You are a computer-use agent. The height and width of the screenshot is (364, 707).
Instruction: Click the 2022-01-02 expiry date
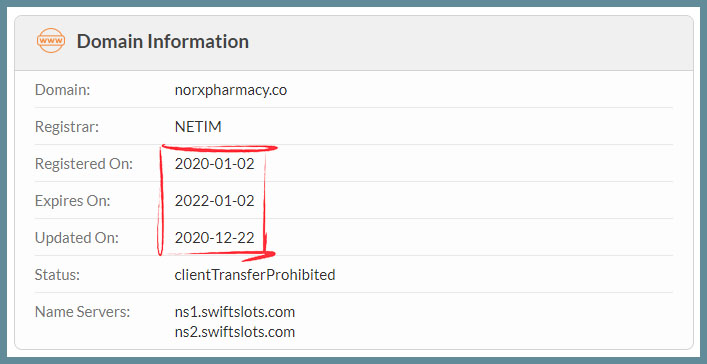coord(215,201)
